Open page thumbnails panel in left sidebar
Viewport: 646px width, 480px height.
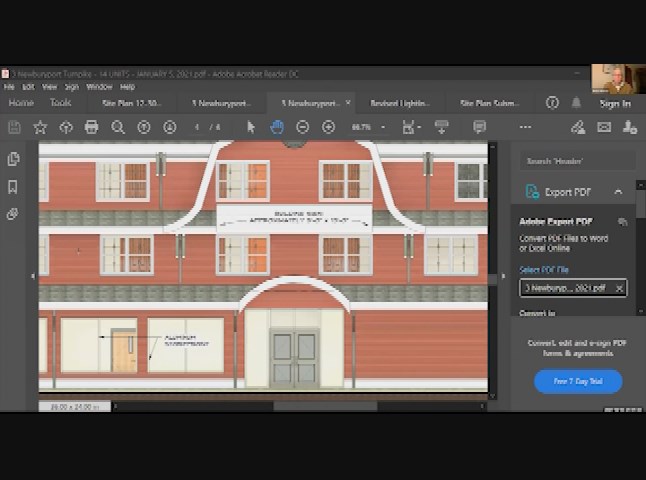click(x=13, y=159)
